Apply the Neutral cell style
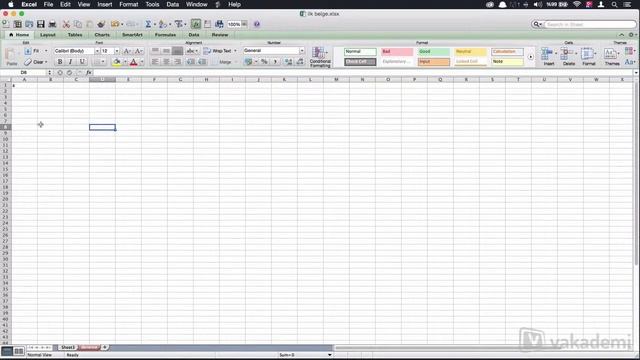Image resolution: width=640 pixels, height=360 pixels. click(x=470, y=51)
